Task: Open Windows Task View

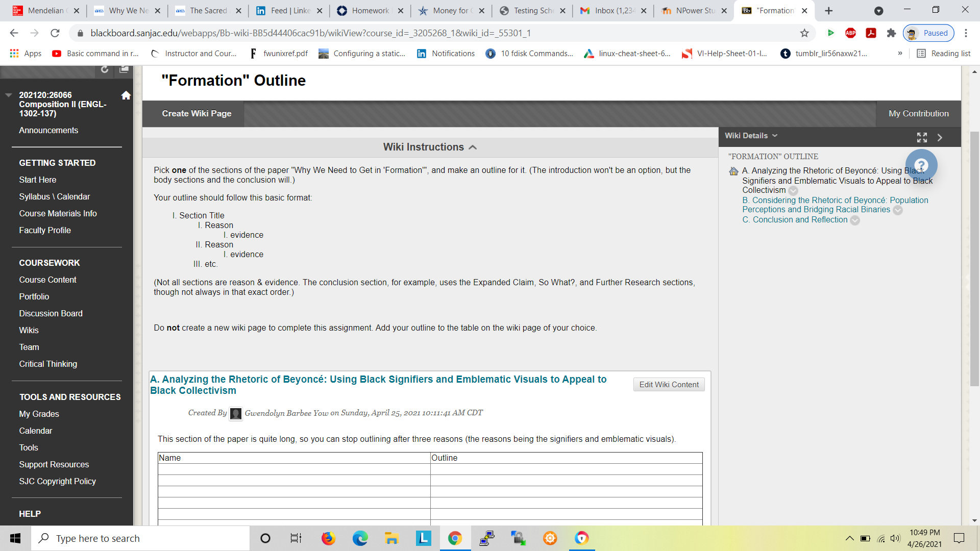Action: click(x=296, y=538)
